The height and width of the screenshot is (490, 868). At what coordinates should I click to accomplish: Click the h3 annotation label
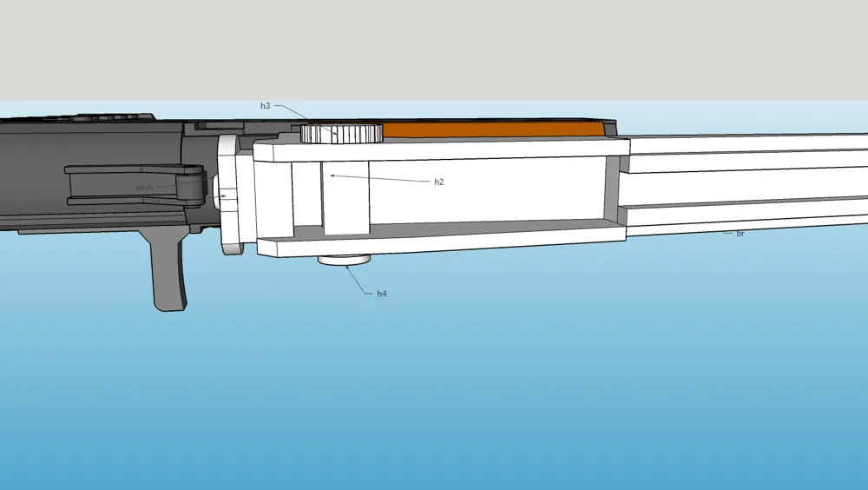(x=265, y=106)
